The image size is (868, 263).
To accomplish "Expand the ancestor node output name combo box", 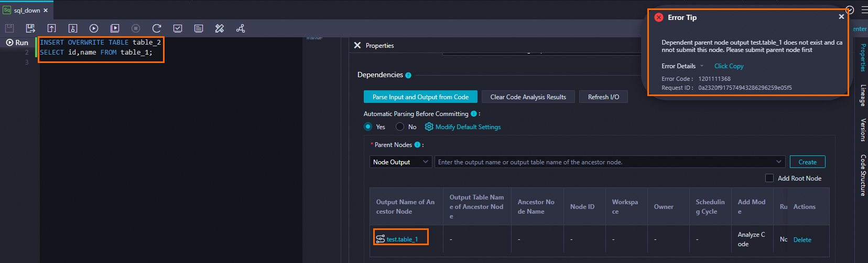I will click(778, 162).
